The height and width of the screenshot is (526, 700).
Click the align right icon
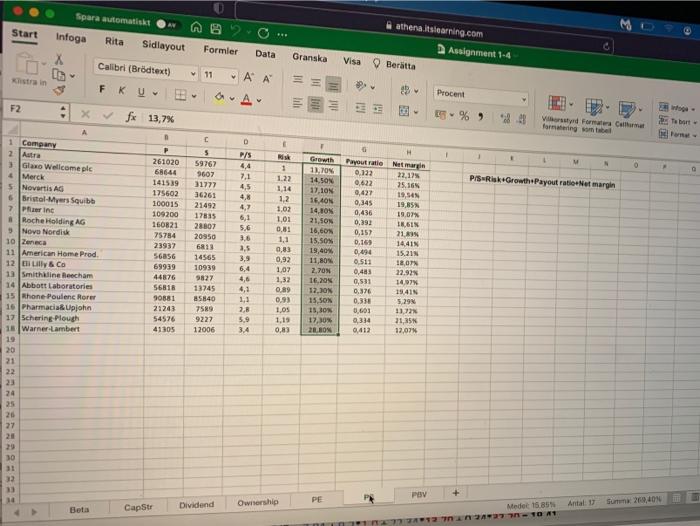(333, 105)
